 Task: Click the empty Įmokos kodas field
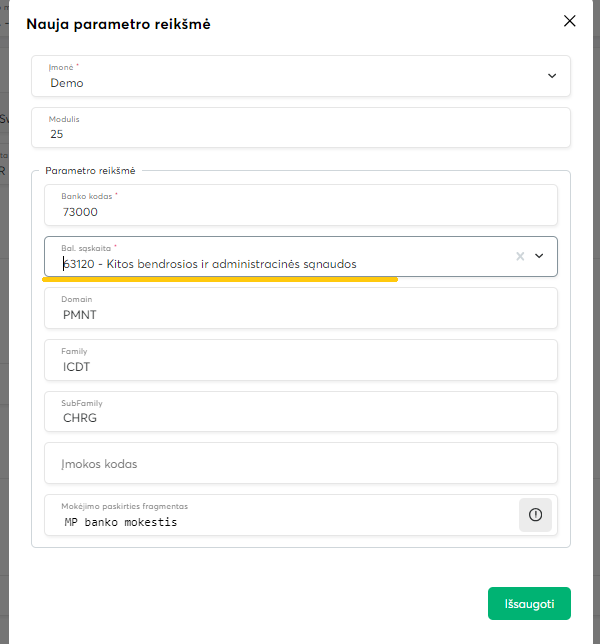[300, 463]
